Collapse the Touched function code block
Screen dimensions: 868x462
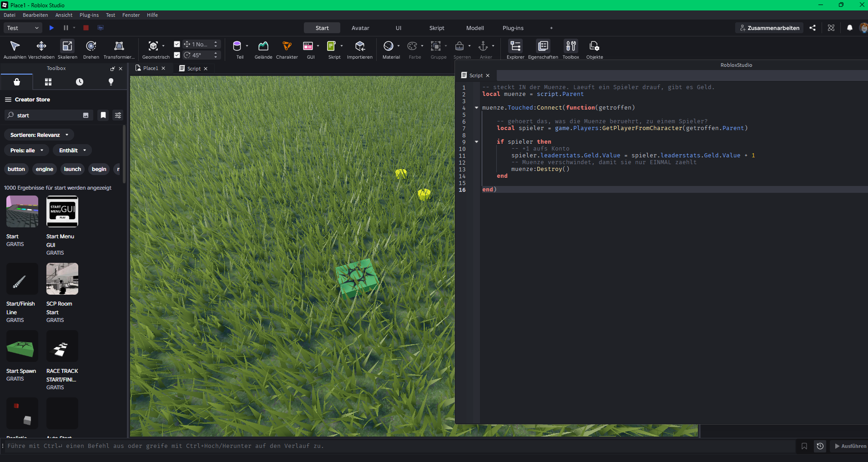tap(476, 108)
